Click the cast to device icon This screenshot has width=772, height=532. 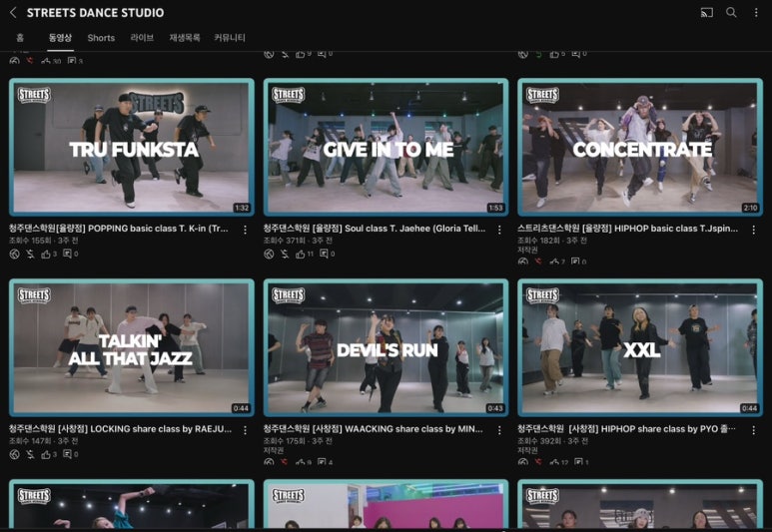click(707, 13)
